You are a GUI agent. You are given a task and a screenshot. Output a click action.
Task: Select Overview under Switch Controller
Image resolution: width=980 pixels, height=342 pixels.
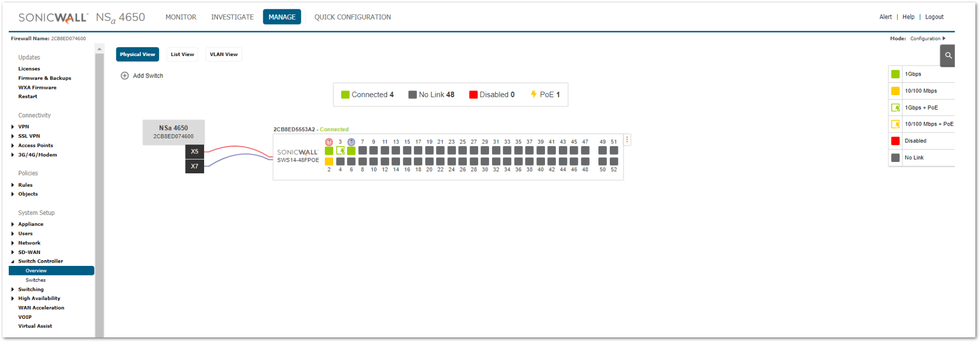[51, 271]
